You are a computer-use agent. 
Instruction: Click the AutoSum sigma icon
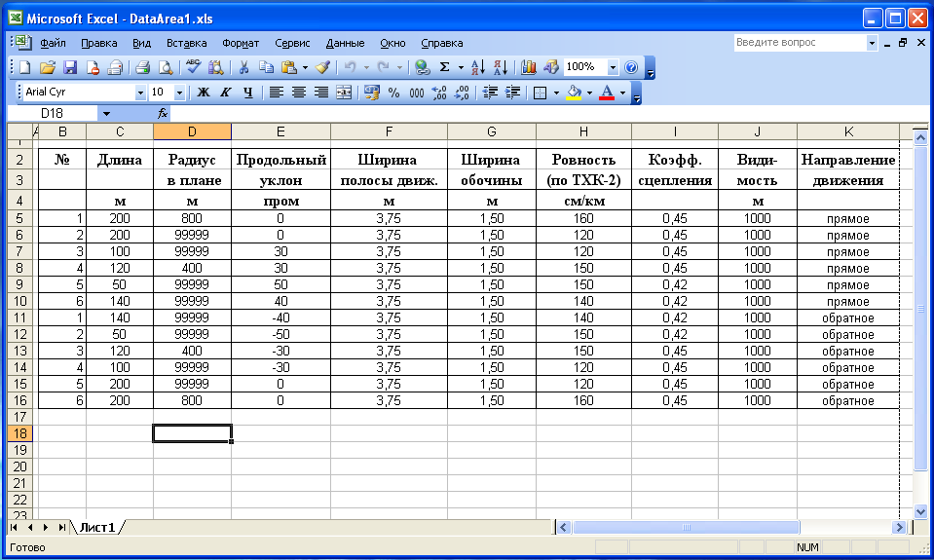(x=444, y=67)
